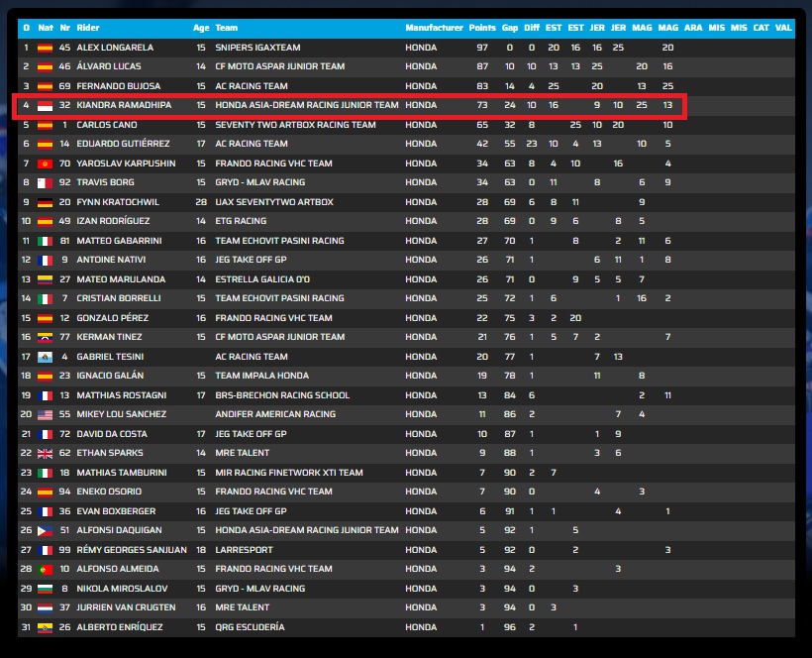Click team ANDIFER AMERICAN RACING
Image resolution: width=812 pixels, height=658 pixels.
pos(275,414)
